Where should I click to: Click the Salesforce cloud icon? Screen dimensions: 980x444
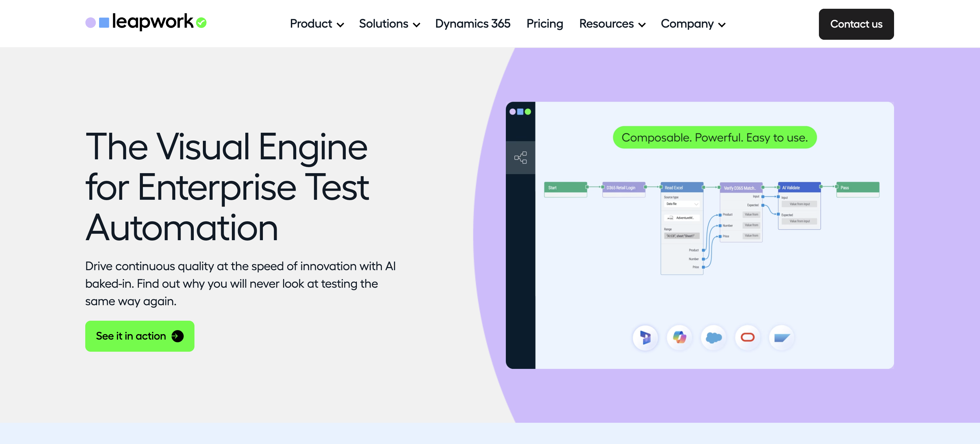[x=714, y=337]
